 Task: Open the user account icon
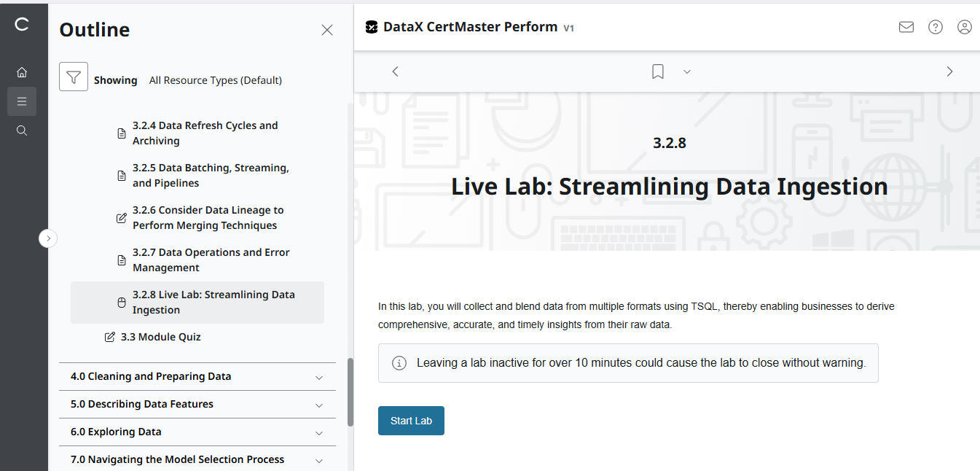click(x=964, y=27)
